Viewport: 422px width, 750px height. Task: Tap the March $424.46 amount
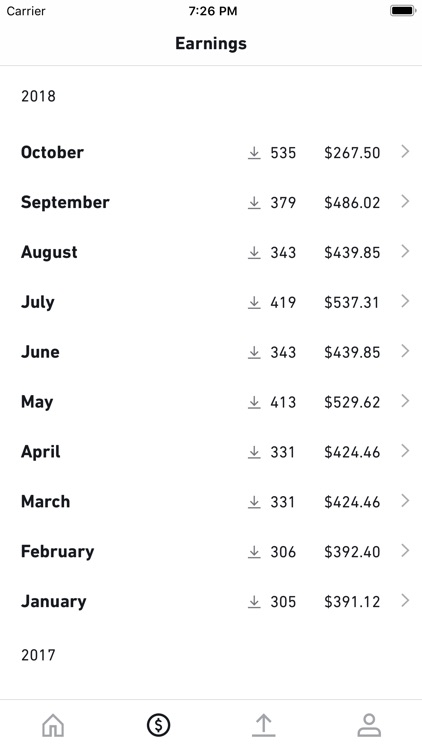pyautogui.click(x=352, y=502)
